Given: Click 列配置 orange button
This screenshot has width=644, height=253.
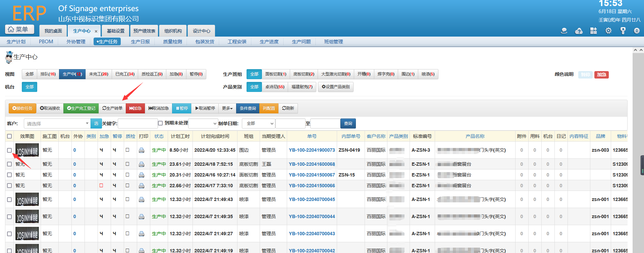Looking at the screenshot, I should [269, 108].
